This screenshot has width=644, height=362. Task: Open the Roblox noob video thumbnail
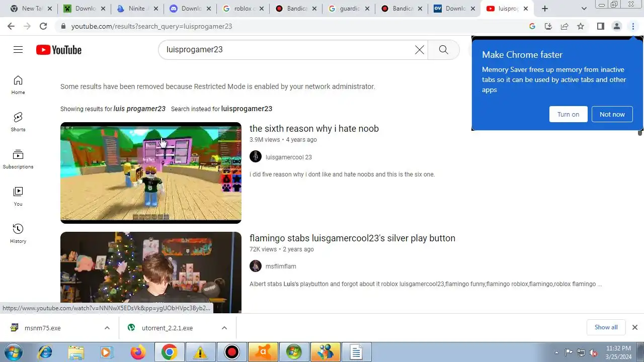[x=151, y=173]
